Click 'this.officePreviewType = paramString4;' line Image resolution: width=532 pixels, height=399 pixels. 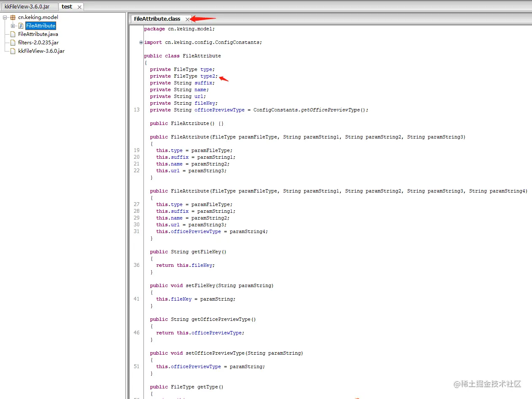[212, 231]
